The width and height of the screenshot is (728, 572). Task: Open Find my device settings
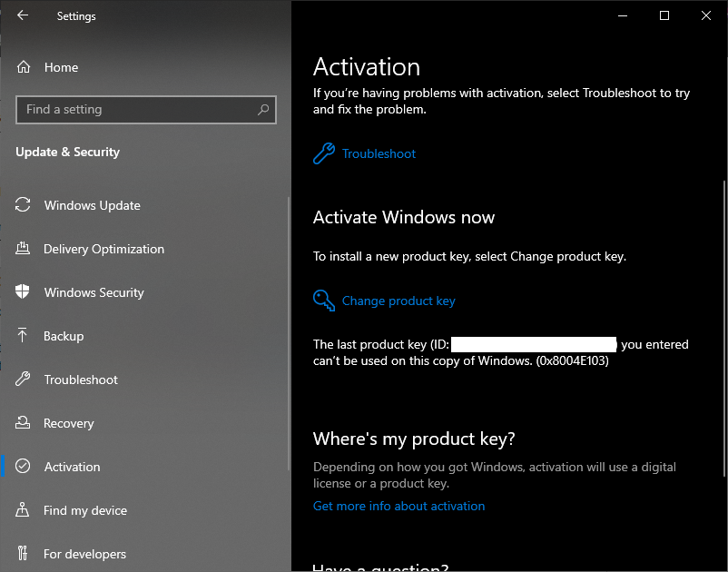pyautogui.click(x=85, y=510)
